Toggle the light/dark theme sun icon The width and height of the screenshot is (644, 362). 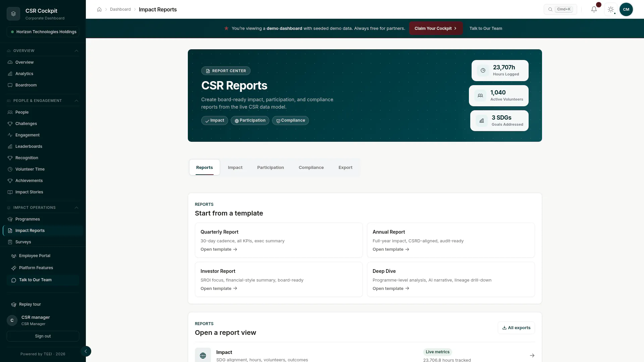611,9
